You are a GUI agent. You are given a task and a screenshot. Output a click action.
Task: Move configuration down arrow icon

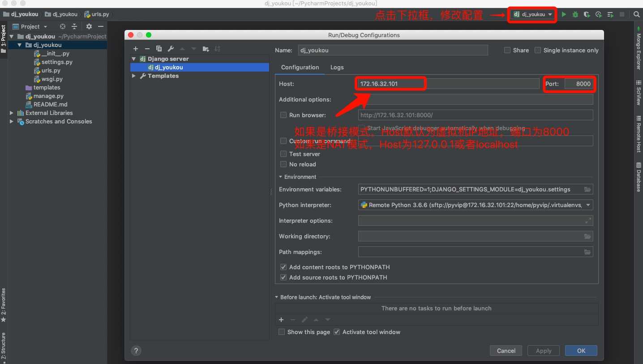click(x=194, y=49)
